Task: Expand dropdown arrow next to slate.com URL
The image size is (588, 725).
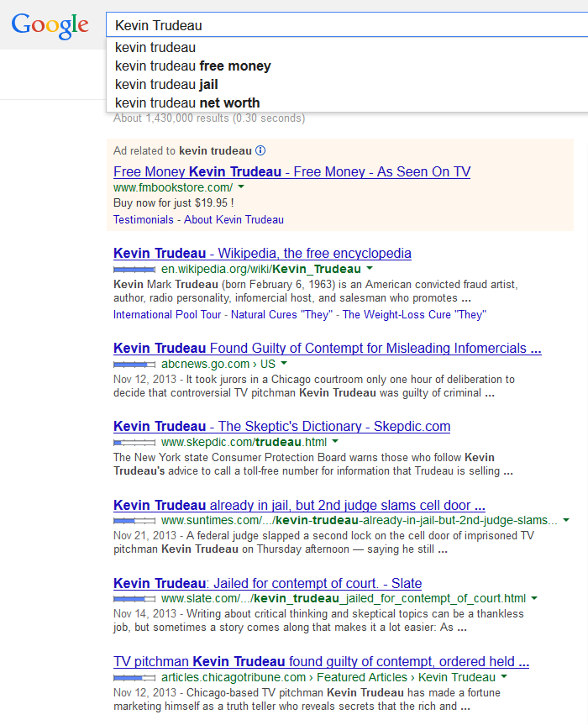Action: (x=534, y=598)
